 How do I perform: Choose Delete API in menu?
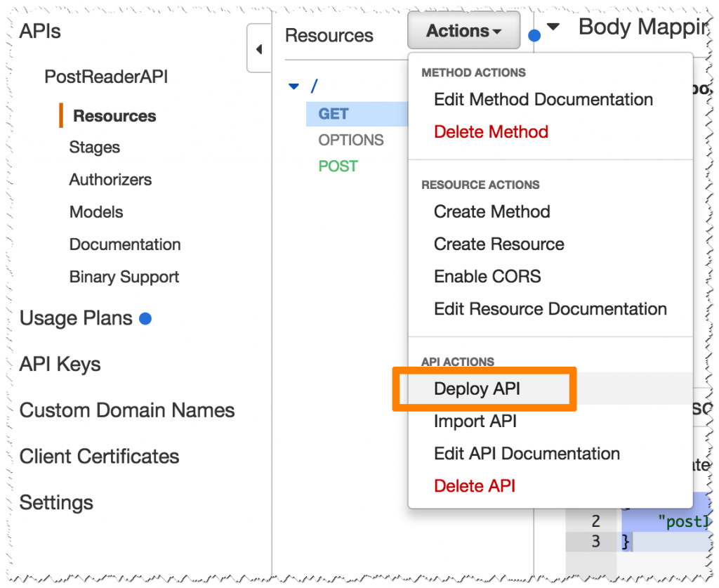pyautogui.click(x=475, y=485)
